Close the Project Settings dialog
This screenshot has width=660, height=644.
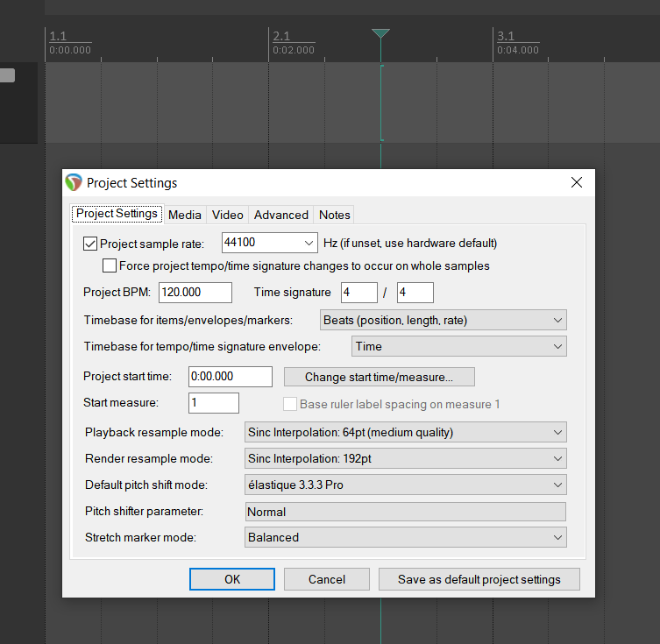pyautogui.click(x=576, y=182)
